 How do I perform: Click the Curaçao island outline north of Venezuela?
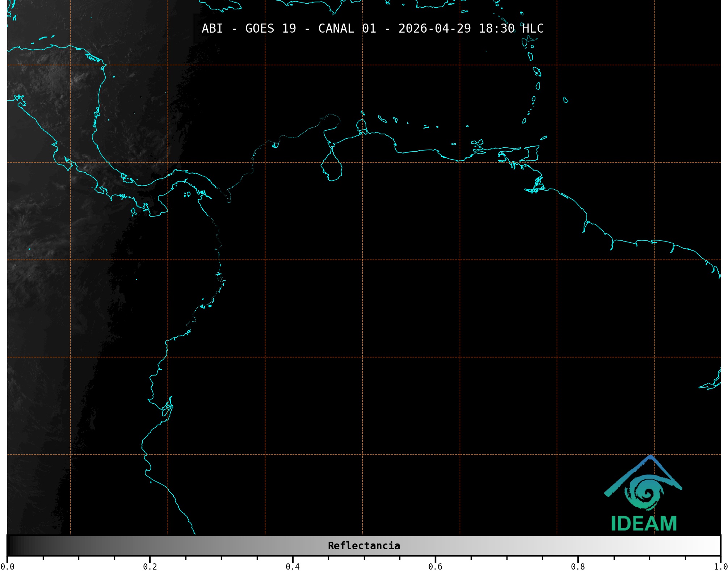click(x=382, y=118)
